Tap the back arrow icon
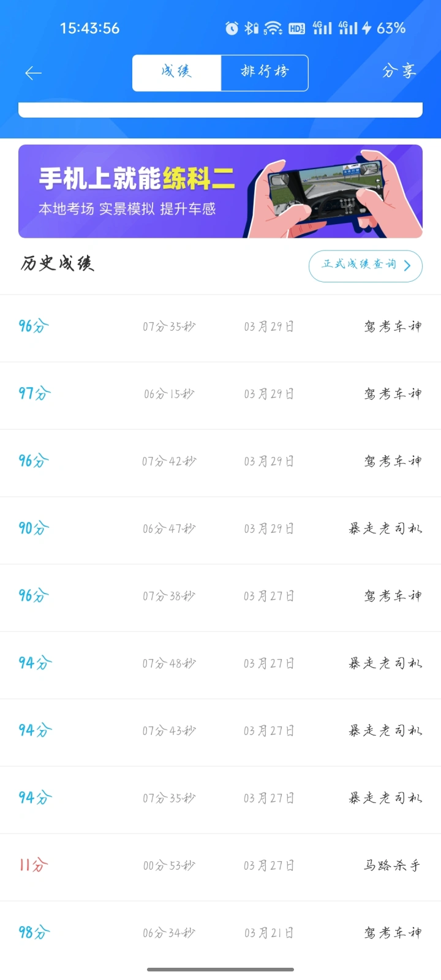 [x=33, y=73]
